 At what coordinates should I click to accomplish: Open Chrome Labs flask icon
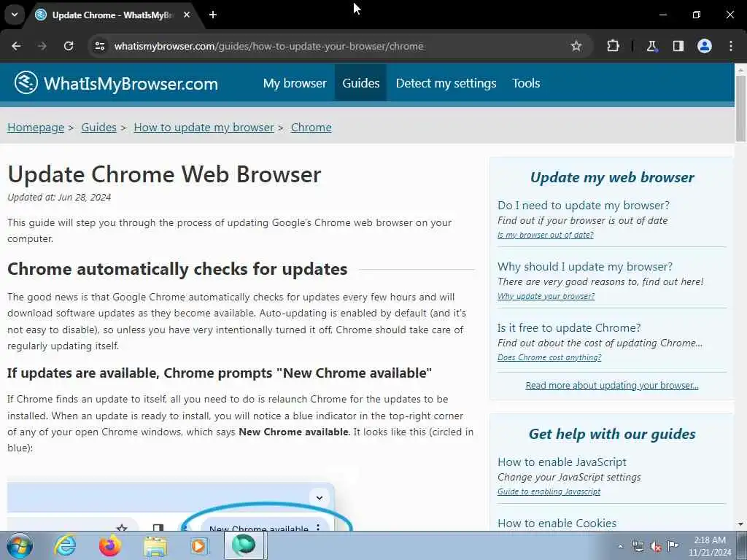[x=651, y=46]
